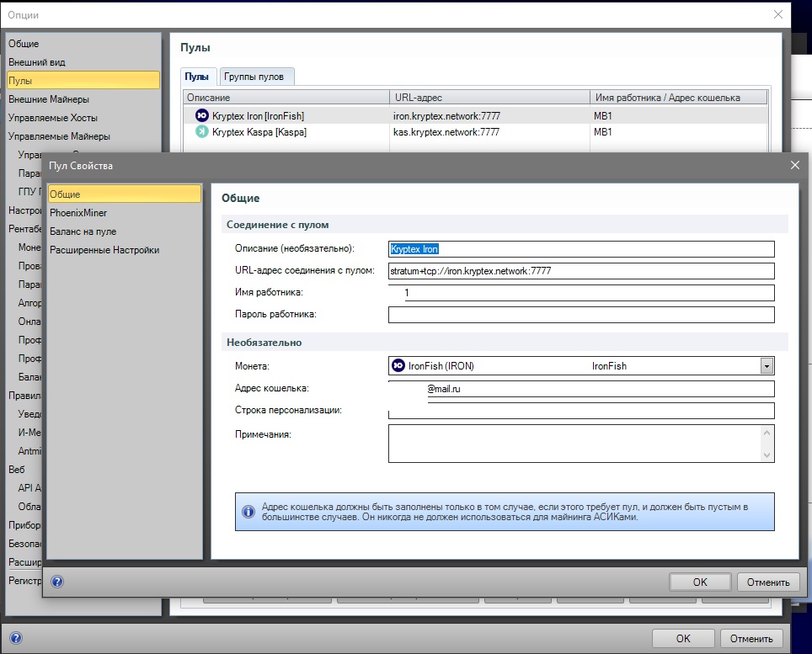
Task: Click the Пароль работника input field
Action: tap(581, 314)
